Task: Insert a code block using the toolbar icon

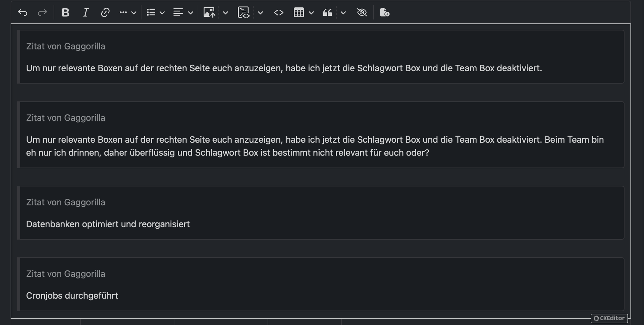Action: pos(244,13)
